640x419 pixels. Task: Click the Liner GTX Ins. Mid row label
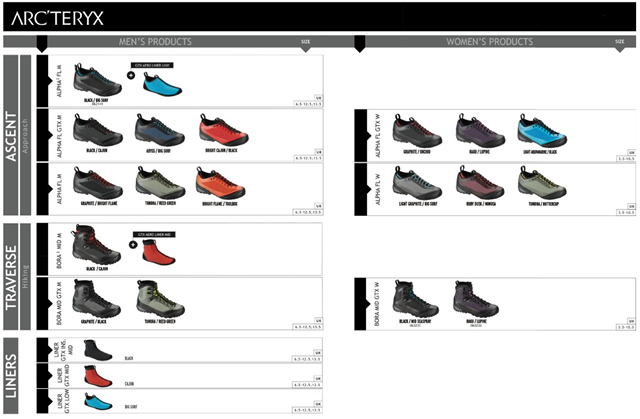[63, 350]
